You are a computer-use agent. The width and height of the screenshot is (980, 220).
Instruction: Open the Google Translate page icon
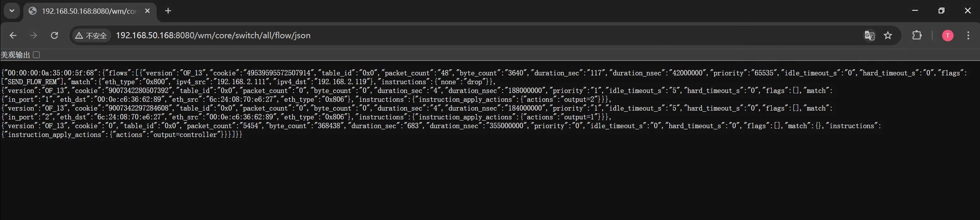click(869, 36)
